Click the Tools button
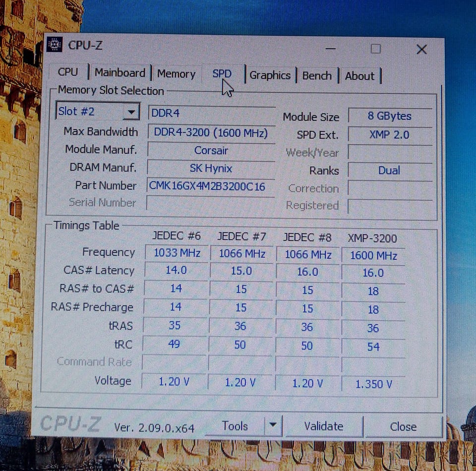The image size is (476, 471). coord(235,426)
